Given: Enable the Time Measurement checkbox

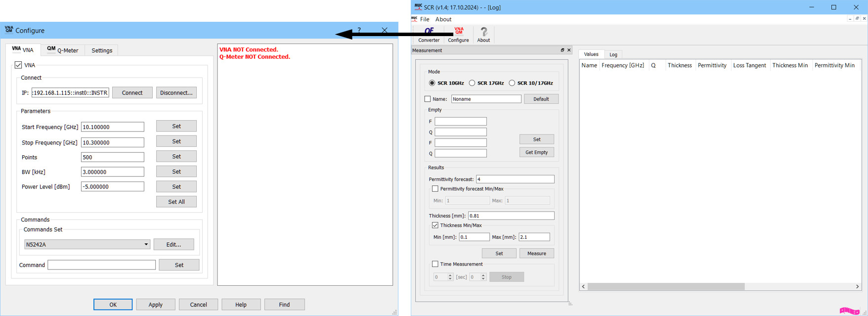Looking at the screenshot, I should (435, 264).
